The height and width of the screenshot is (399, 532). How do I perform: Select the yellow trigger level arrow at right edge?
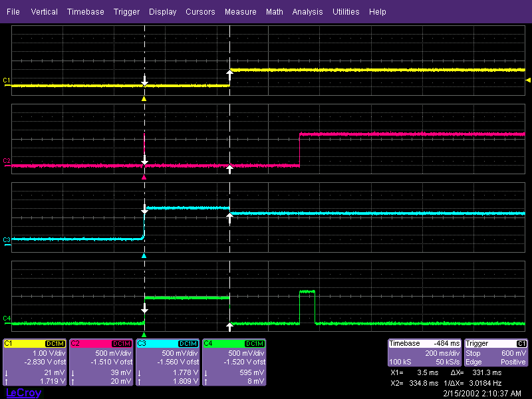(x=528, y=80)
